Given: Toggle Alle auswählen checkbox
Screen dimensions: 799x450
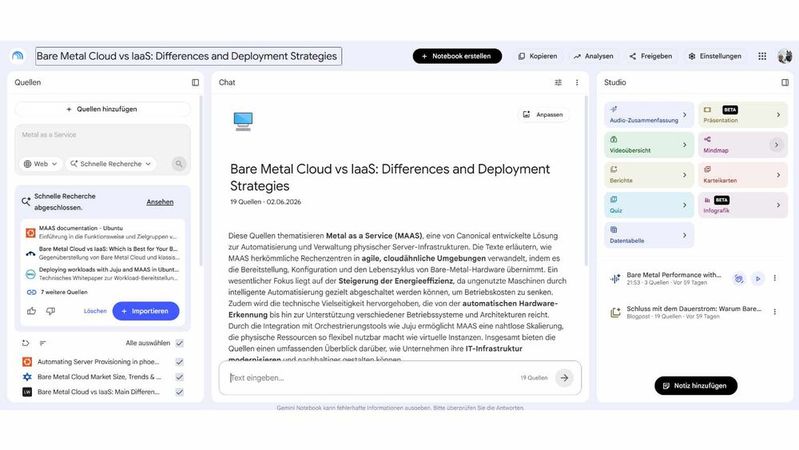Looking at the screenshot, I should (179, 343).
